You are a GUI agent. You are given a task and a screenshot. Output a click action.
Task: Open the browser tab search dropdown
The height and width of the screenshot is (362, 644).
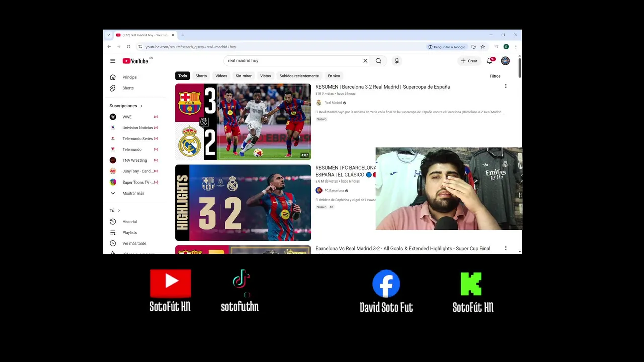[x=109, y=35]
